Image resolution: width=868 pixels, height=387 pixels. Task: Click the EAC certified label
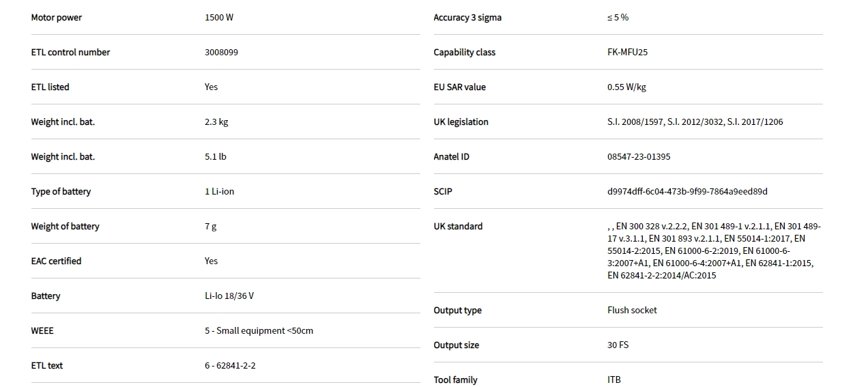pyautogui.click(x=56, y=261)
